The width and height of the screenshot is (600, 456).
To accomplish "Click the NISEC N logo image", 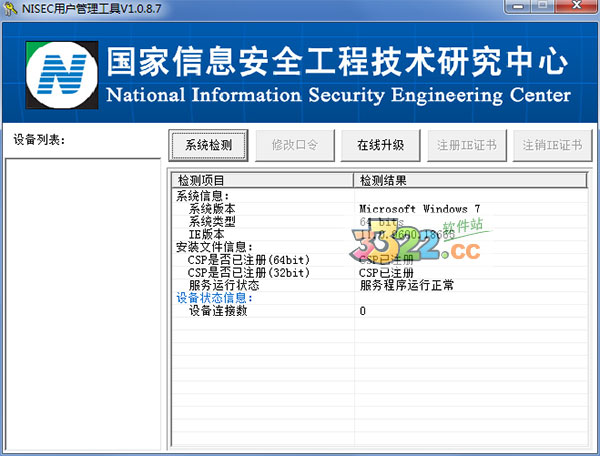I will (x=62, y=75).
